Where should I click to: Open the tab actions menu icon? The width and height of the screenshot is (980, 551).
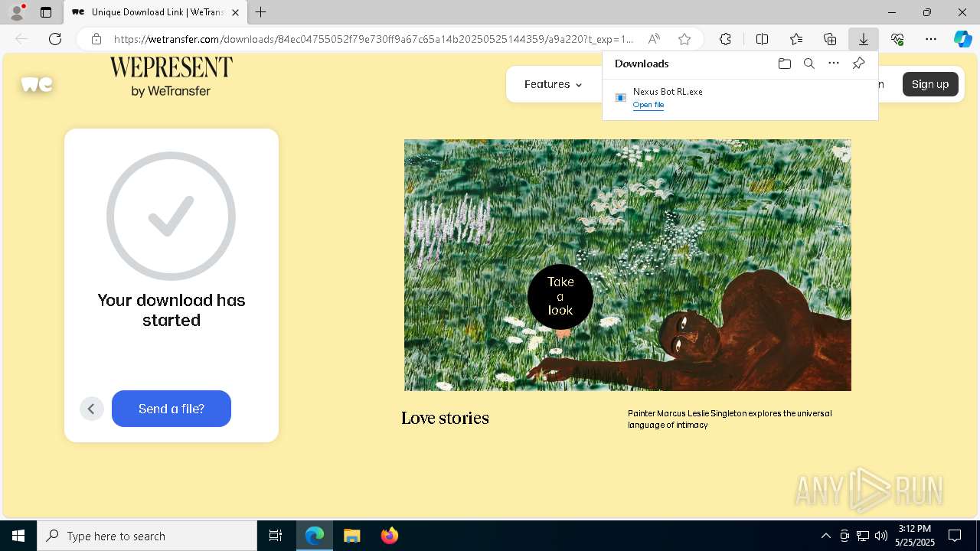pos(46,12)
